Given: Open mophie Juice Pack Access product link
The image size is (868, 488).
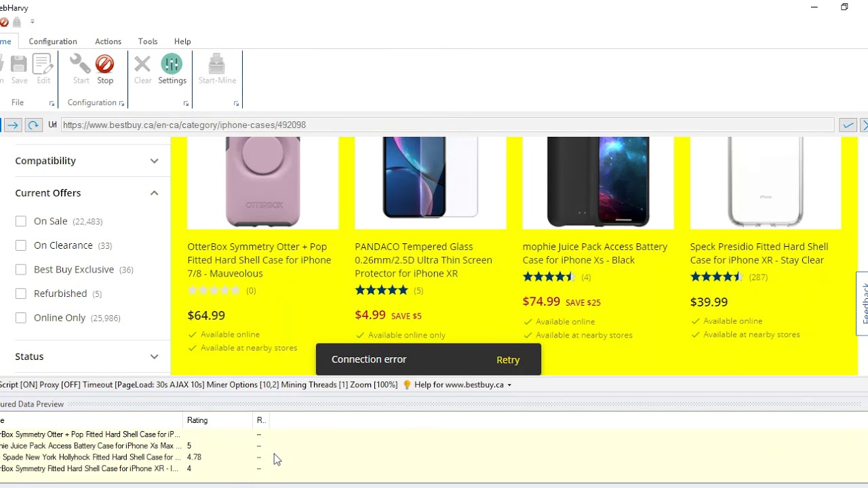Looking at the screenshot, I should [595, 253].
